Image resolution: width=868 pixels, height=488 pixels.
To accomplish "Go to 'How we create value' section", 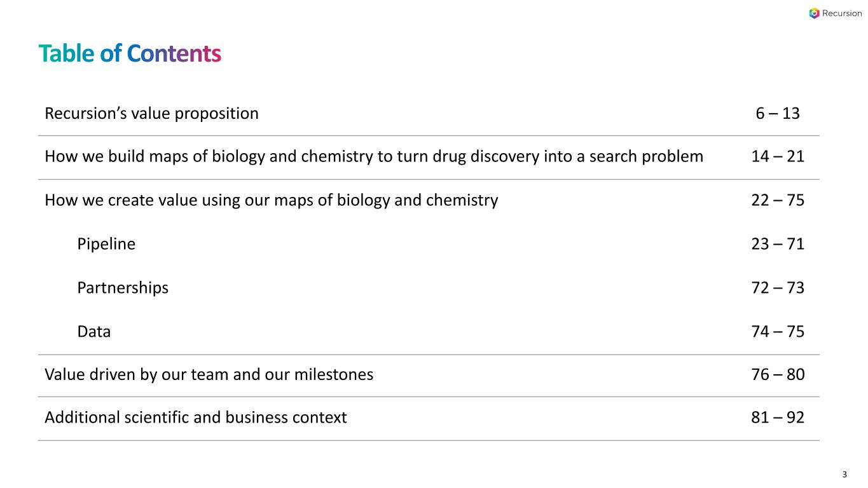I will point(271,201).
